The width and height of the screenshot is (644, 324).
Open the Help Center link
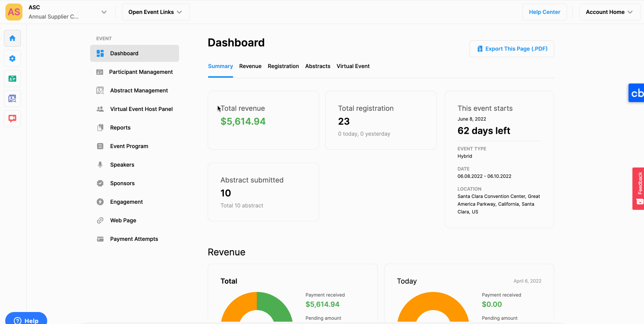pyautogui.click(x=544, y=12)
